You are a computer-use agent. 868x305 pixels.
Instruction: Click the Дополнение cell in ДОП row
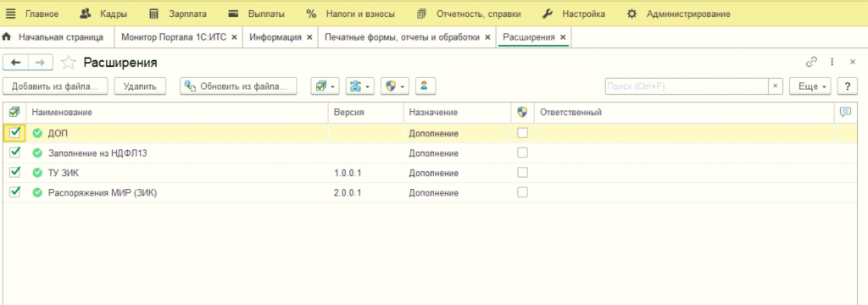(433, 133)
